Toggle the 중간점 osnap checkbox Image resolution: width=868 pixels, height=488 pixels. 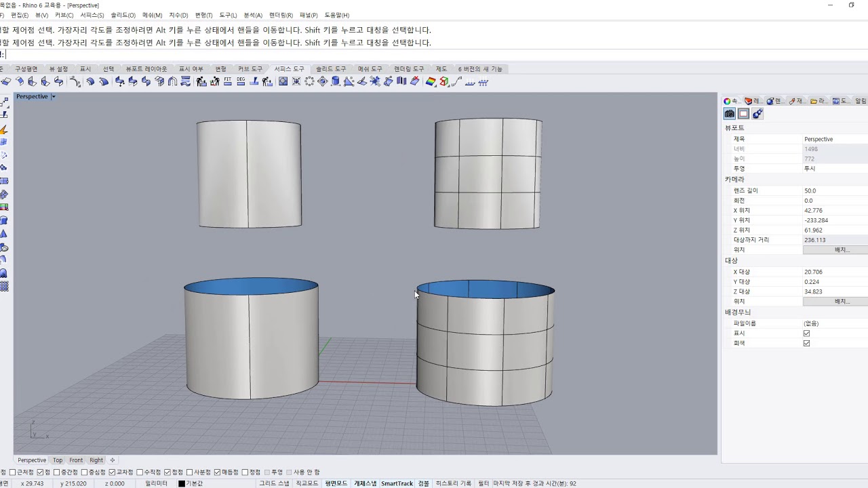(58, 472)
